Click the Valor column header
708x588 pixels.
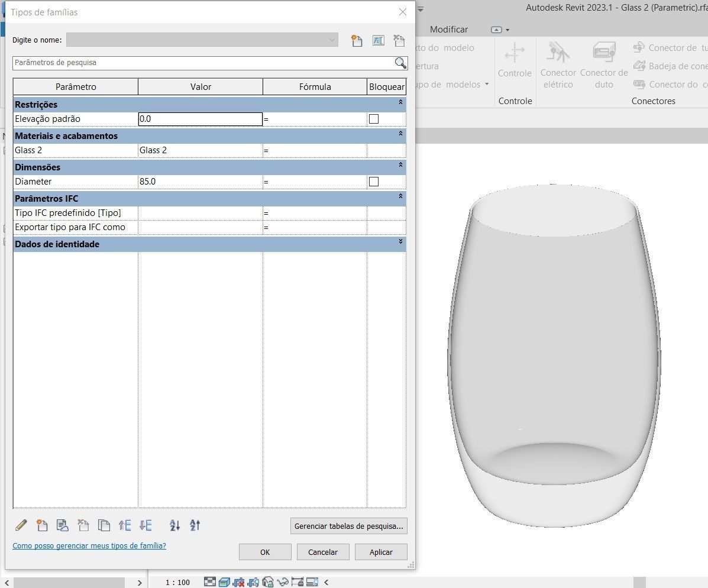201,87
